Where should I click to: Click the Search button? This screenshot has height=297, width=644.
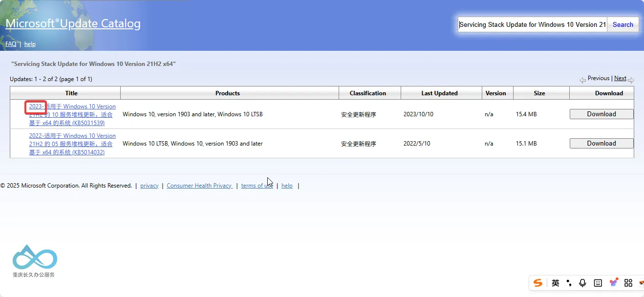tap(623, 24)
